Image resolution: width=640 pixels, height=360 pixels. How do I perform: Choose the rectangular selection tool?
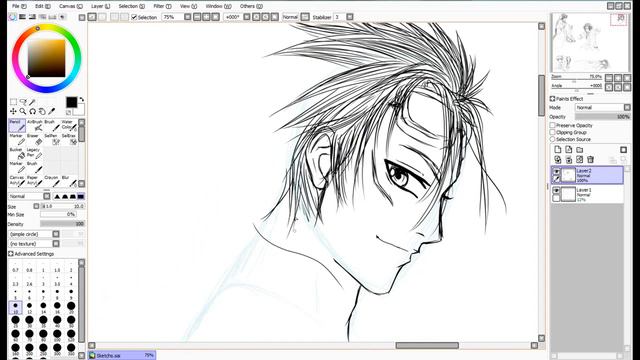click(13, 102)
